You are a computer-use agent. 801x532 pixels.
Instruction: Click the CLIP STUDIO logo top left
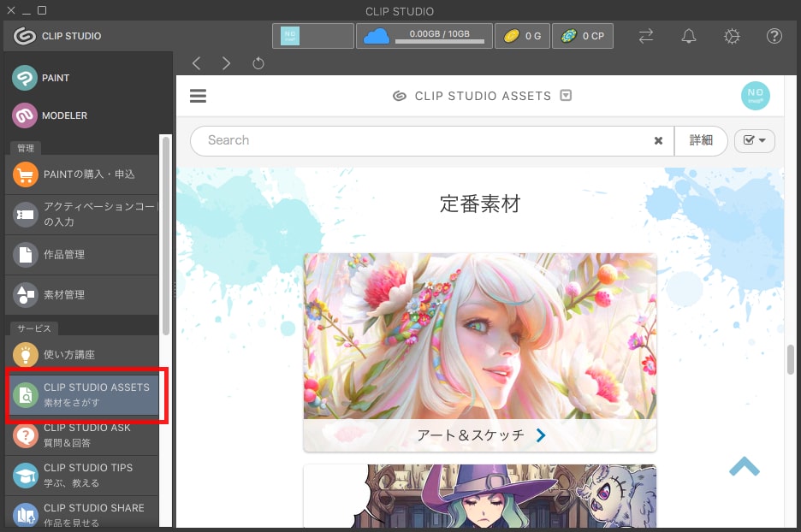[57, 36]
